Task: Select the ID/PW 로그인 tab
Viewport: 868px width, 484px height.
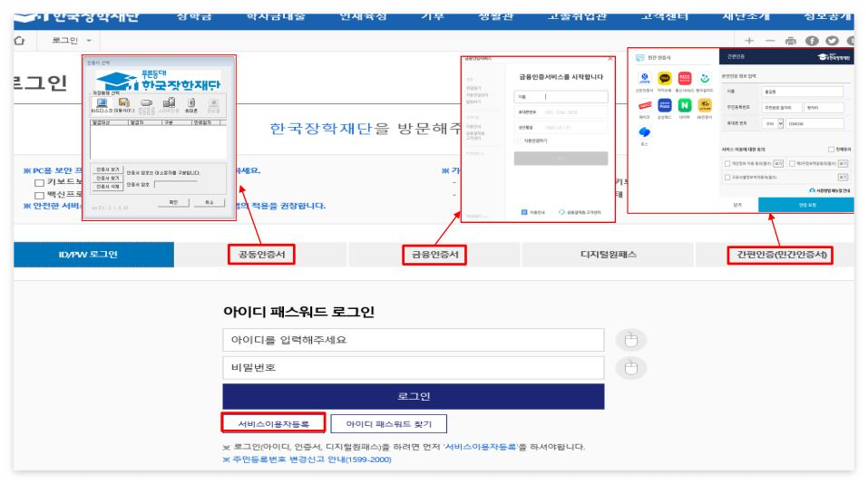Action: [93, 255]
